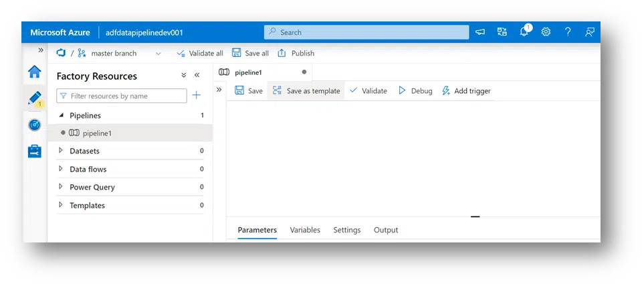
Task: Click the help question mark icon
Action: [x=568, y=32]
